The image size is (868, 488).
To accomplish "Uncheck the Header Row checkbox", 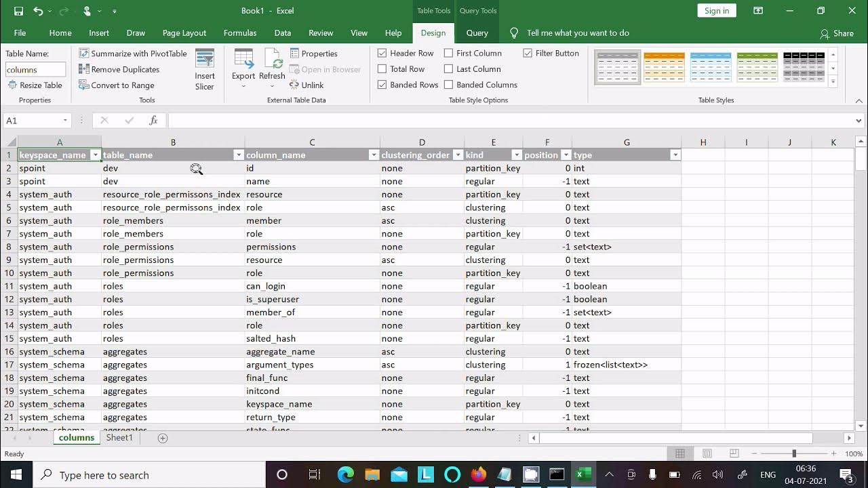I will pyautogui.click(x=382, y=53).
